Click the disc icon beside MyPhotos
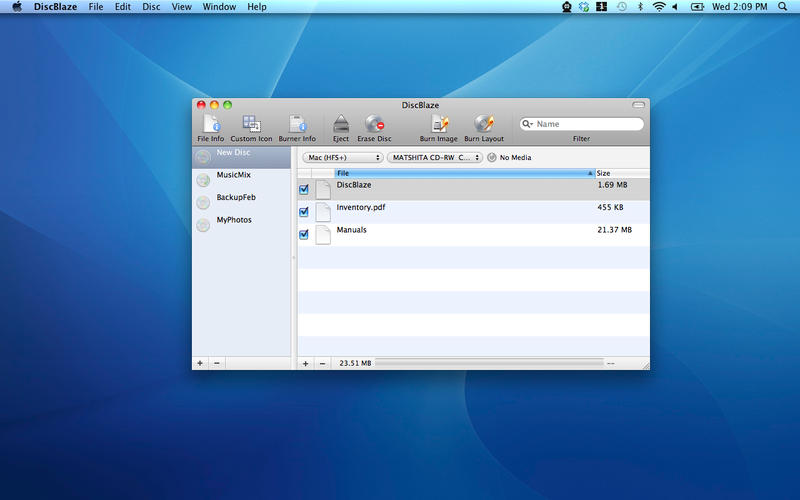800x500 pixels. tap(203, 224)
